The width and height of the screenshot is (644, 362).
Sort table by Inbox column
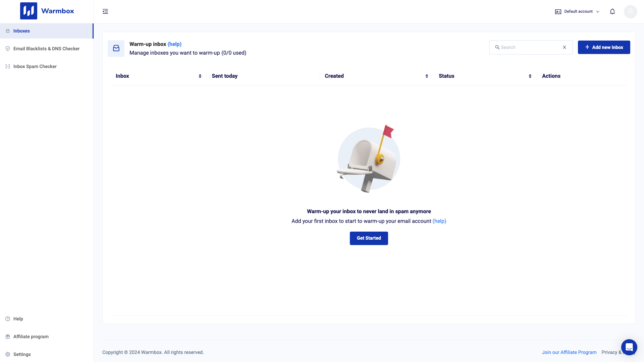tap(200, 76)
